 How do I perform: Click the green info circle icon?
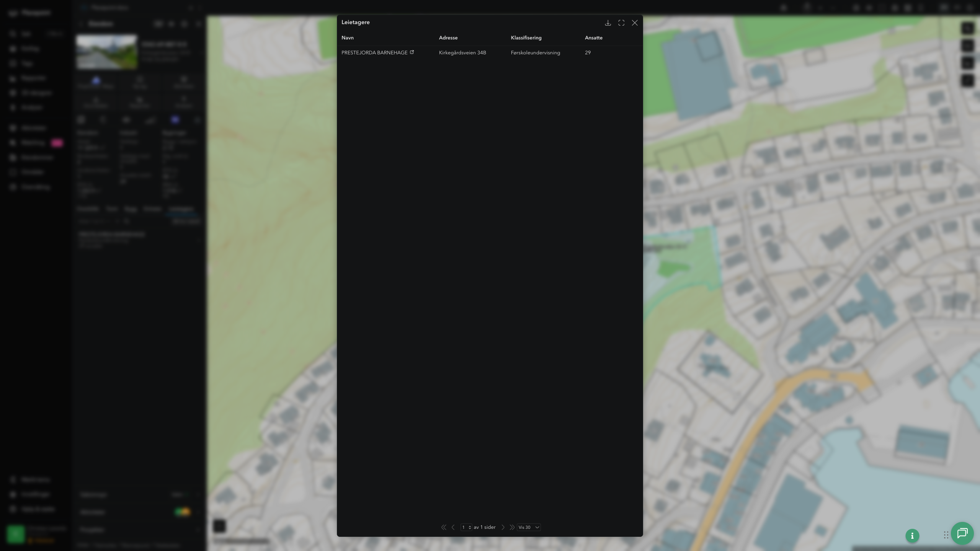(912, 536)
